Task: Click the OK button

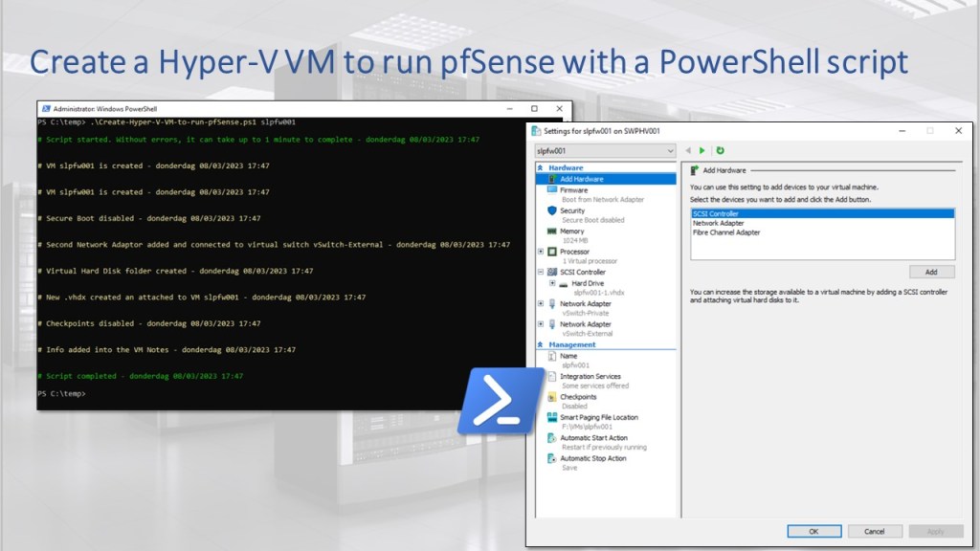Action: [x=813, y=531]
